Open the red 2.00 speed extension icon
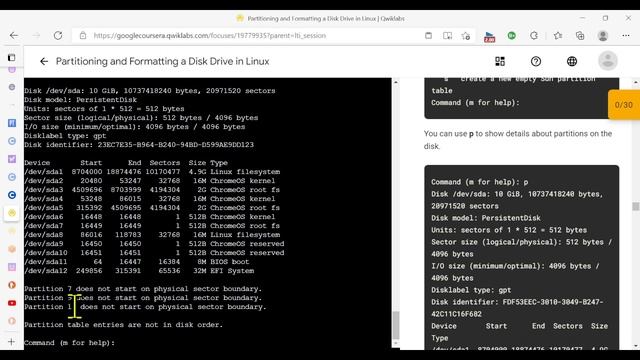This screenshot has width=640, height=360. point(489,36)
